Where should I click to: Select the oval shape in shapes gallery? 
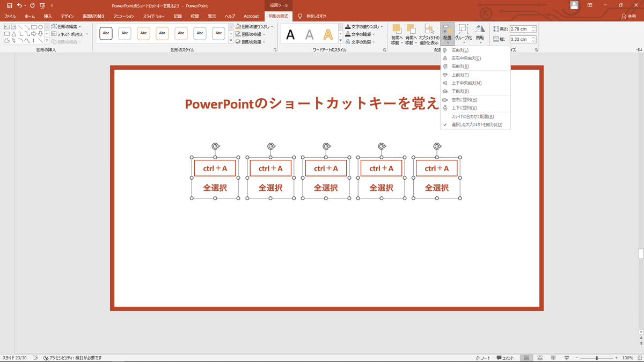[40, 27]
